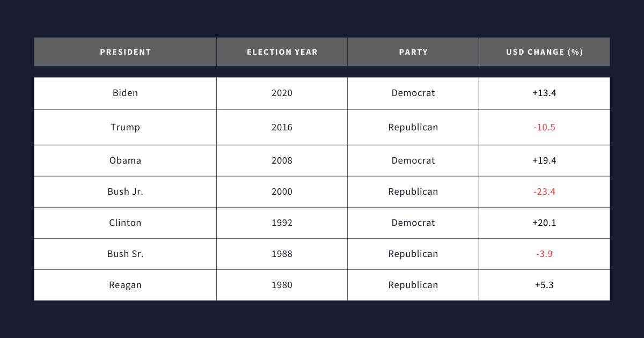Image resolution: width=644 pixels, height=338 pixels.
Task: Select the Reagan cell
Action: (125, 285)
